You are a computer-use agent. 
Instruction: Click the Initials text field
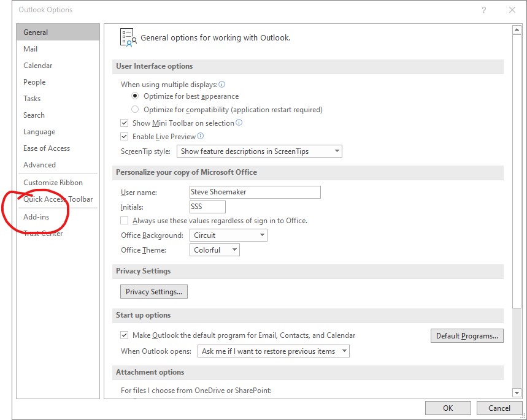pos(207,207)
